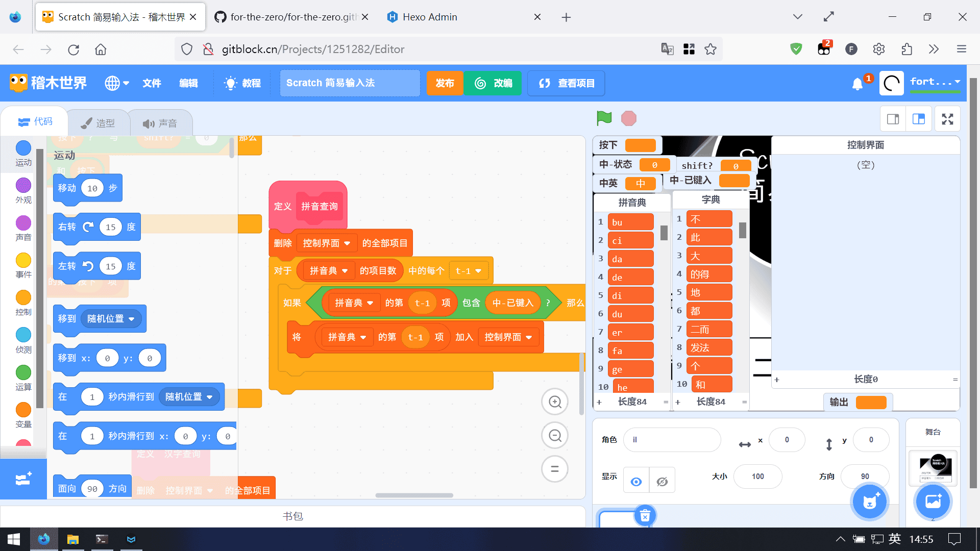Viewport: 980px width, 551px height.
Task: Switch to small stage layout
Action: 893,119
